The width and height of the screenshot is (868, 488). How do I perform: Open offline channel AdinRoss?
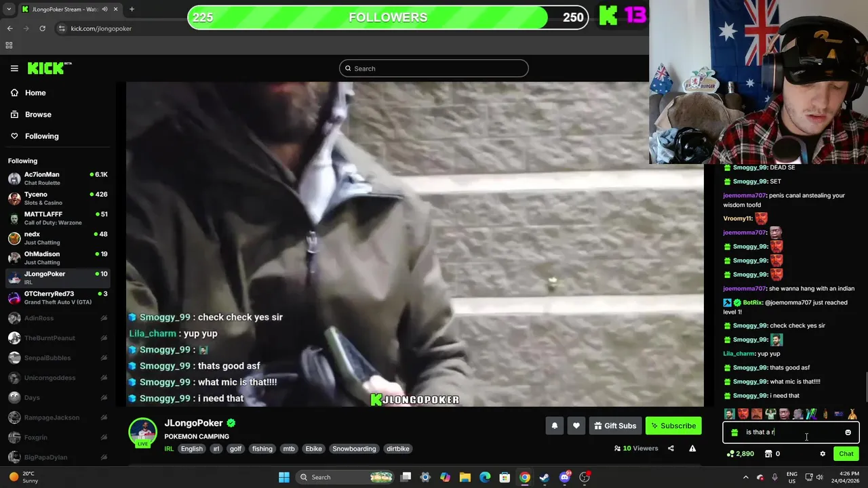pyautogui.click(x=58, y=318)
